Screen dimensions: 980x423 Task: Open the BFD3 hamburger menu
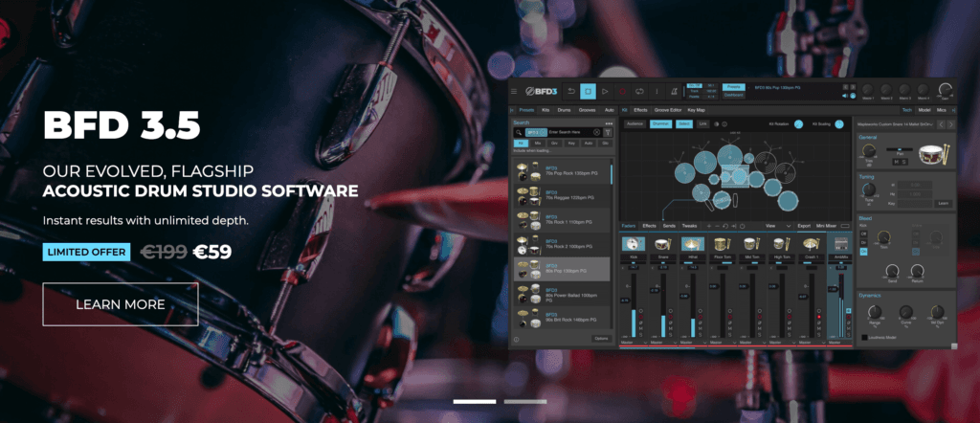point(514,92)
